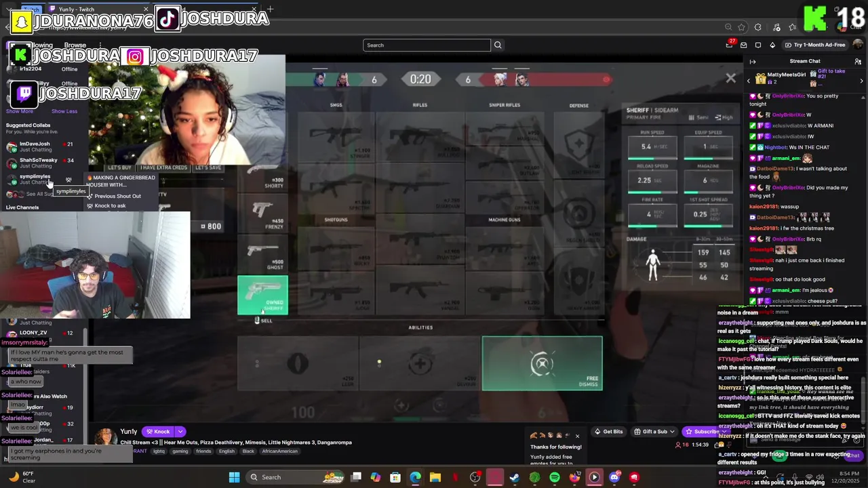Click the English stream tag
Screen dimensions: 868x488
click(226, 451)
